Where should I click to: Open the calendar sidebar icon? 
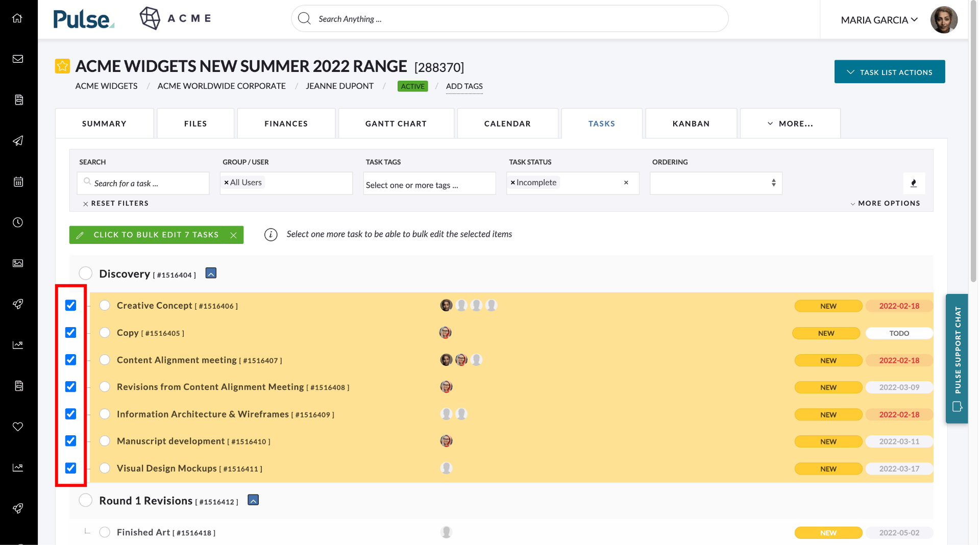[x=18, y=182]
